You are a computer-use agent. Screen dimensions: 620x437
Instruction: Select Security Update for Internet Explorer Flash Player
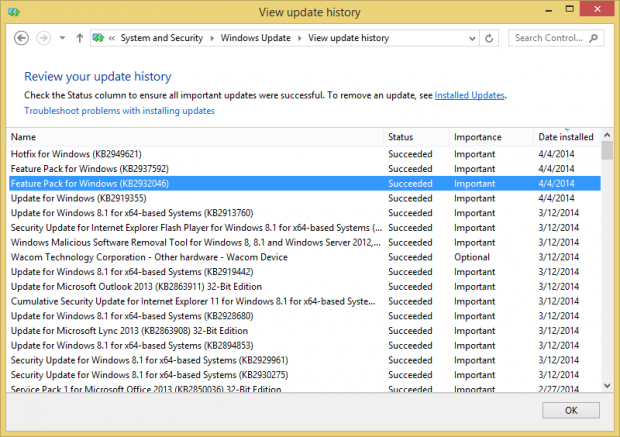click(x=304, y=228)
